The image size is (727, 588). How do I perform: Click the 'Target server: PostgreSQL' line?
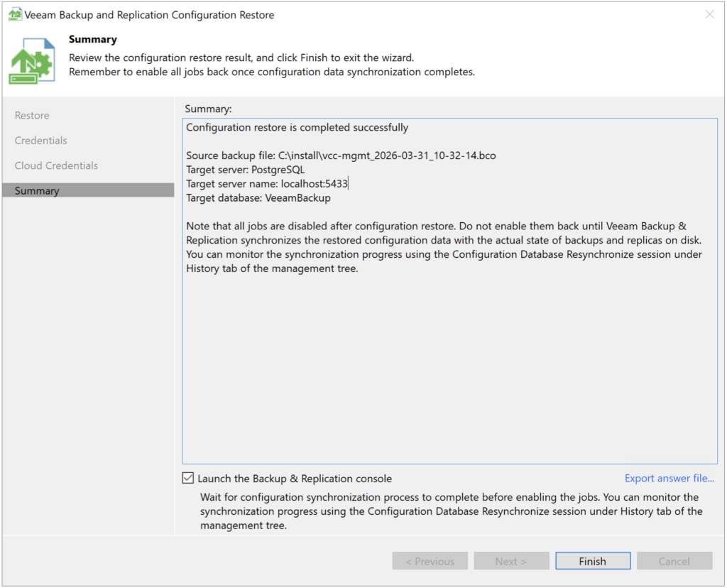coord(245,170)
